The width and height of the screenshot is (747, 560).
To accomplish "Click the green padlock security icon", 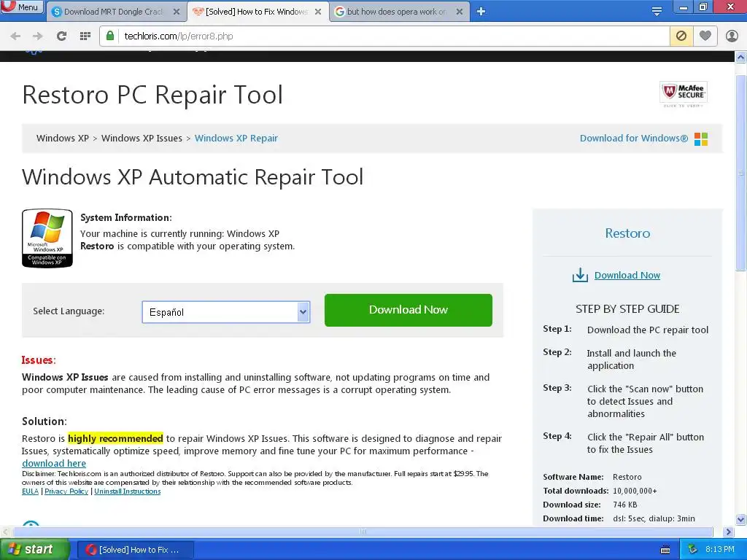I will [x=110, y=36].
